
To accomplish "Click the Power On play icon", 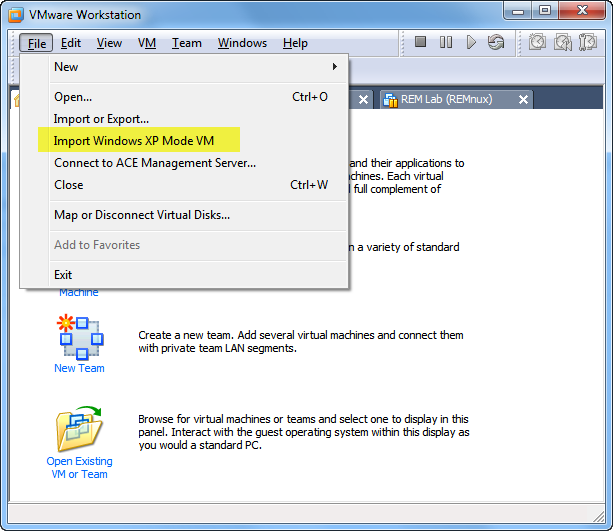I will pyautogui.click(x=471, y=42).
